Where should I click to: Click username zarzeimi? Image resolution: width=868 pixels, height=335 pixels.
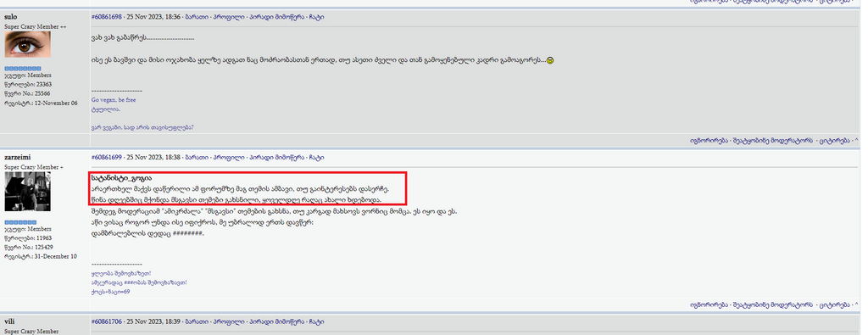pyautogui.click(x=17, y=157)
